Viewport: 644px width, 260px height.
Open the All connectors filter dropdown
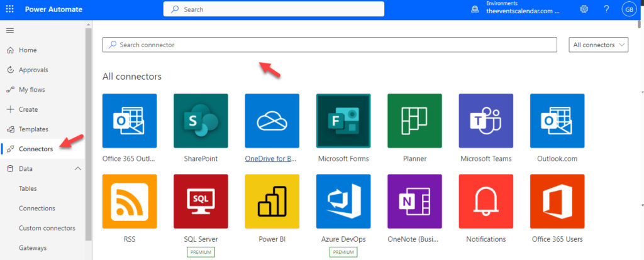599,45
